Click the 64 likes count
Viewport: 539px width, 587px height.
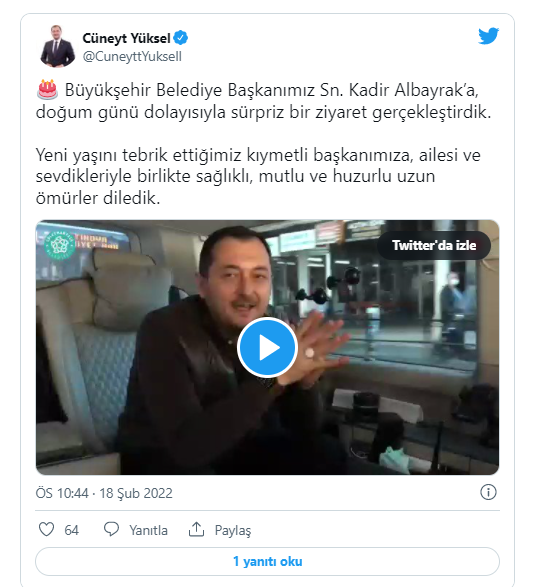pos(71,530)
